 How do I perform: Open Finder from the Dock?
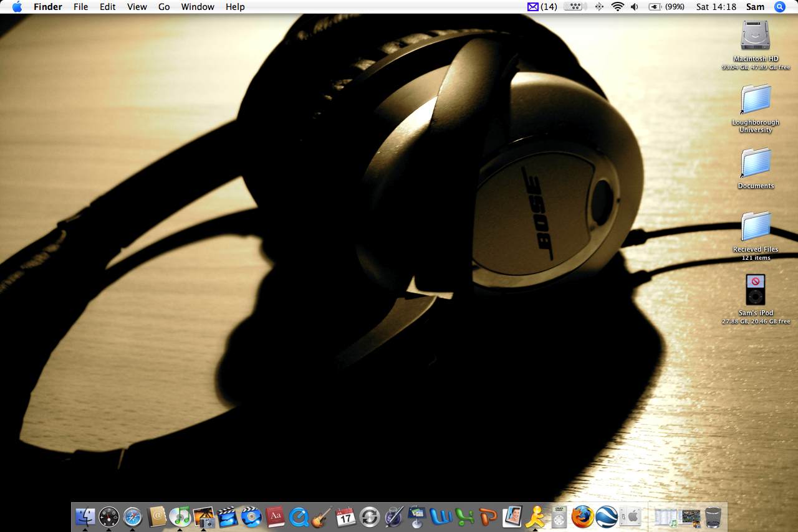coord(85,516)
